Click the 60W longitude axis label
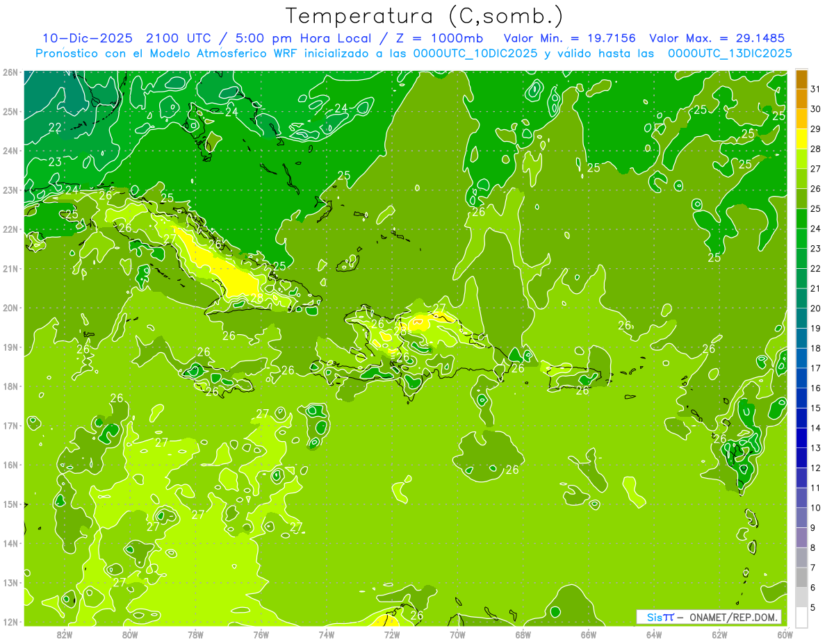The width and height of the screenshot is (834, 644). [785, 634]
